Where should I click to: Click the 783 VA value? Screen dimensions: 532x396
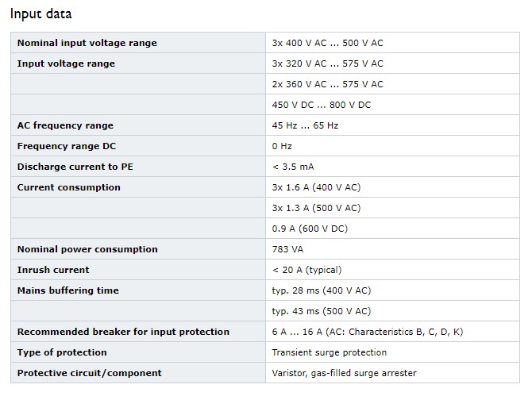pos(287,249)
